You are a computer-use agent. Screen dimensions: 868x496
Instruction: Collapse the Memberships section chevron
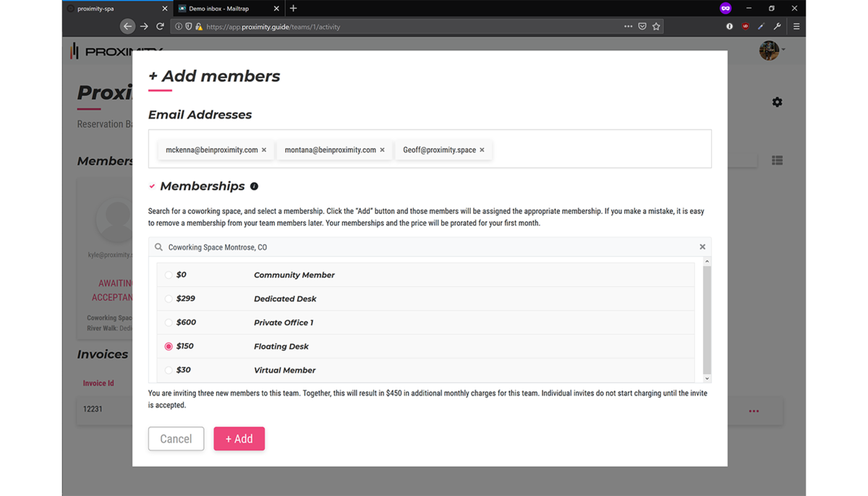point(152,187)
